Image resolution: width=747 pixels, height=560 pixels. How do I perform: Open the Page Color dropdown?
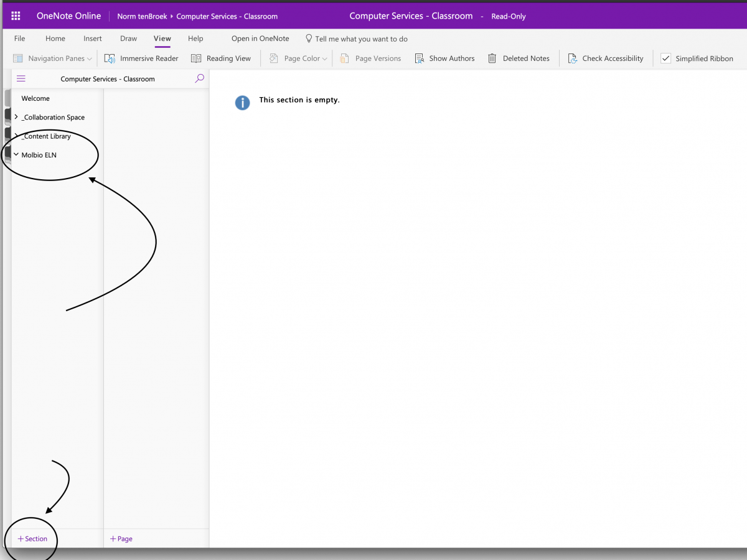(x=298, y=58)
